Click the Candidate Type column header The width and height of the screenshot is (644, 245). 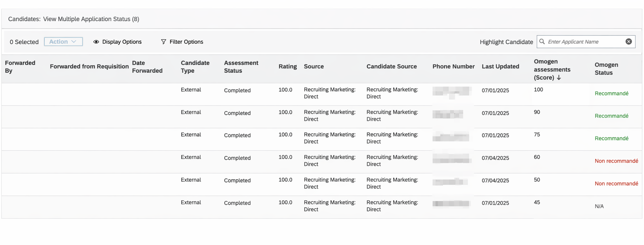pos(195,66)
